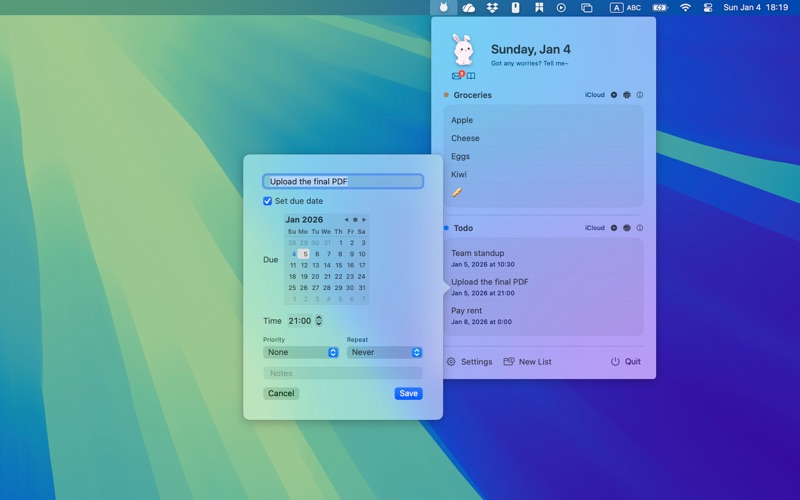Screen dimensions: 800x500
Task: Select the Groceries list title
Action: [472, 95]
